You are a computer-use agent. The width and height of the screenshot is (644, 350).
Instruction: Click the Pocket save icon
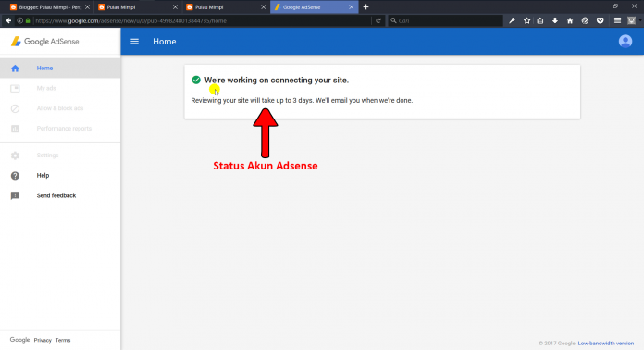point(601,20)
